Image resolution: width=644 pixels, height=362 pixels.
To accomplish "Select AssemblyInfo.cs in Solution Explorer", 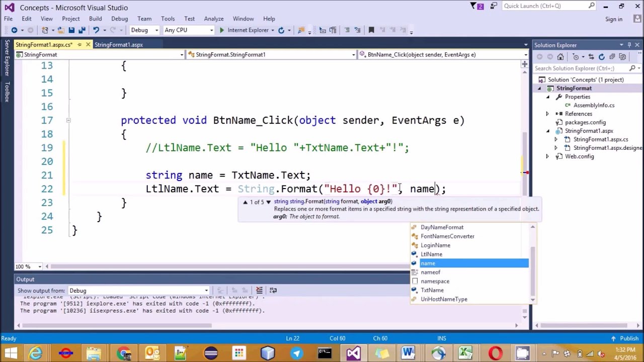I will coord(594,106).
